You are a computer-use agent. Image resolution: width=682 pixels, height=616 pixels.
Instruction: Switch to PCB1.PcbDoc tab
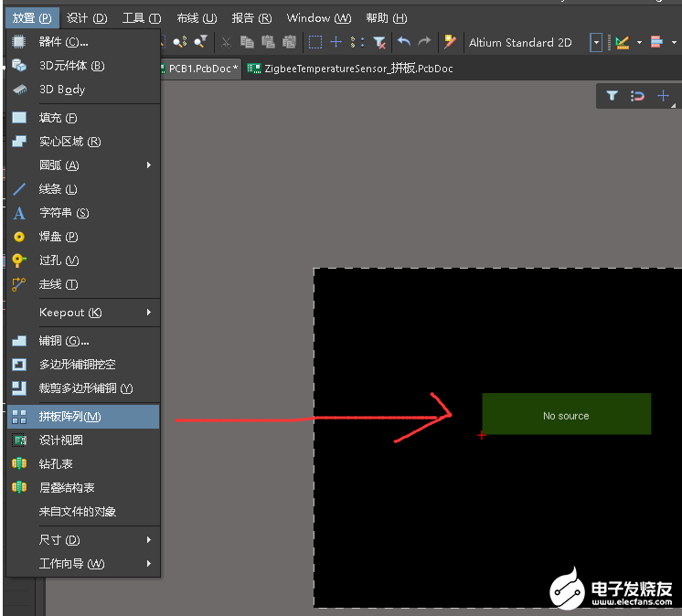pos(200,69)
